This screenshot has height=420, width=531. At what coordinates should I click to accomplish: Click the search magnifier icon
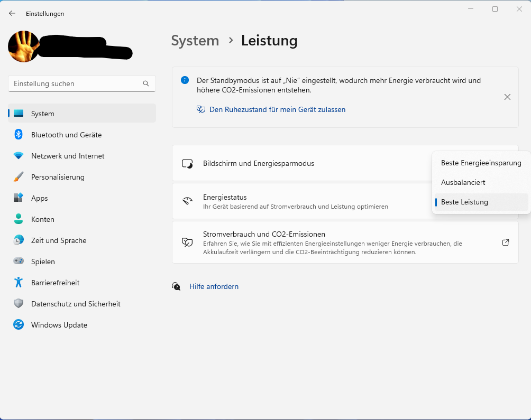tap(146, 83)
